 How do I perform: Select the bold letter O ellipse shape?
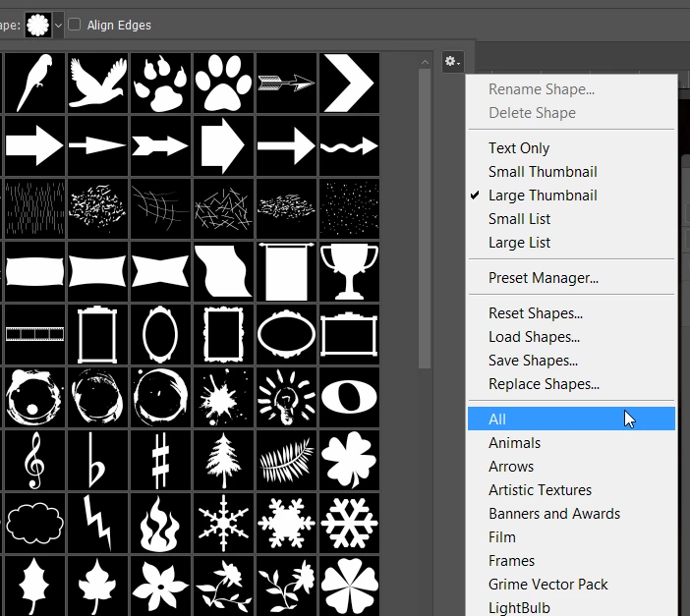(x=349, y=397)
